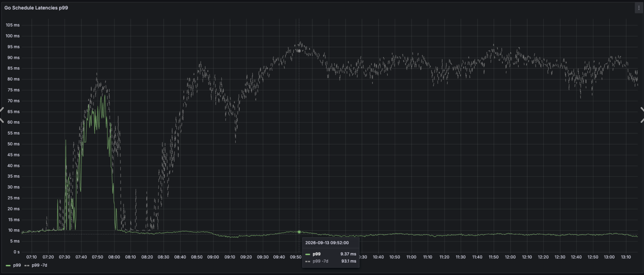644x275 pixels.
Task: Click the 0 s y-axis label
Action: pyautogui.click(x=16, y=252)
